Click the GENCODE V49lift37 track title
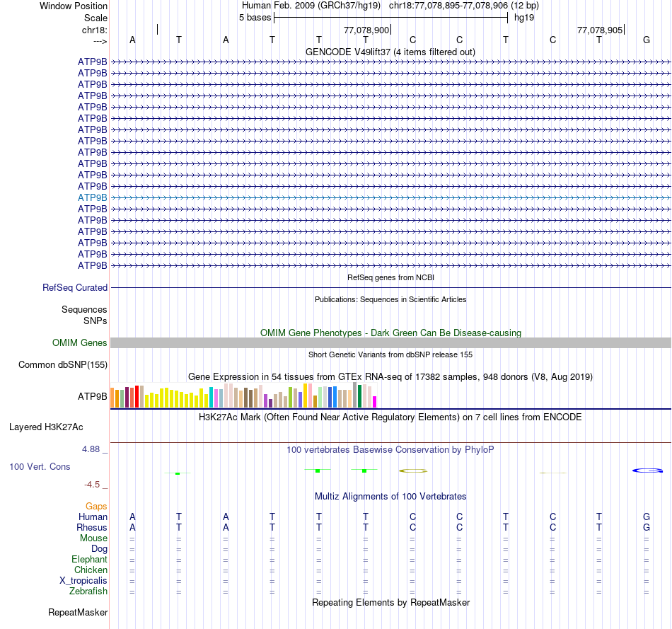Image resolution: width=672 pixels, height=629 pixels. (390, 52)
